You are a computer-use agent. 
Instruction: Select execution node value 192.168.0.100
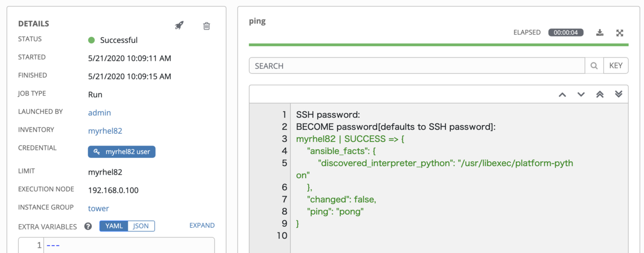coord(113,190)
